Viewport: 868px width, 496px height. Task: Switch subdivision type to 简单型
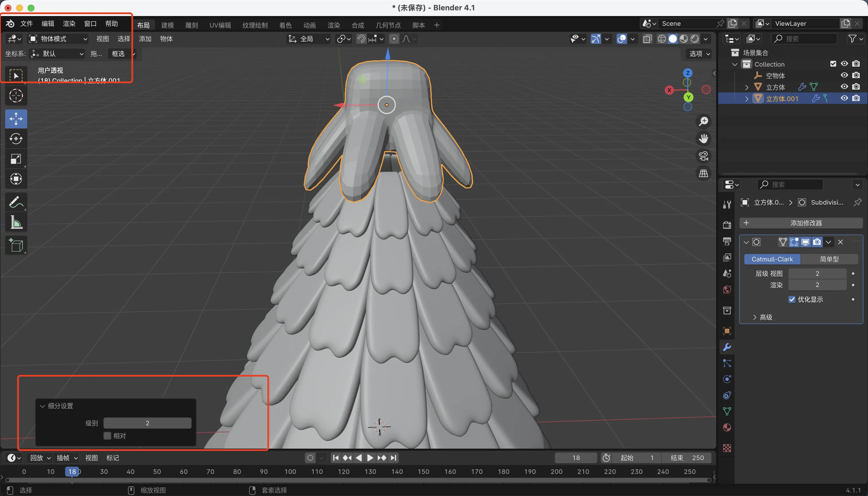[829, 259]
